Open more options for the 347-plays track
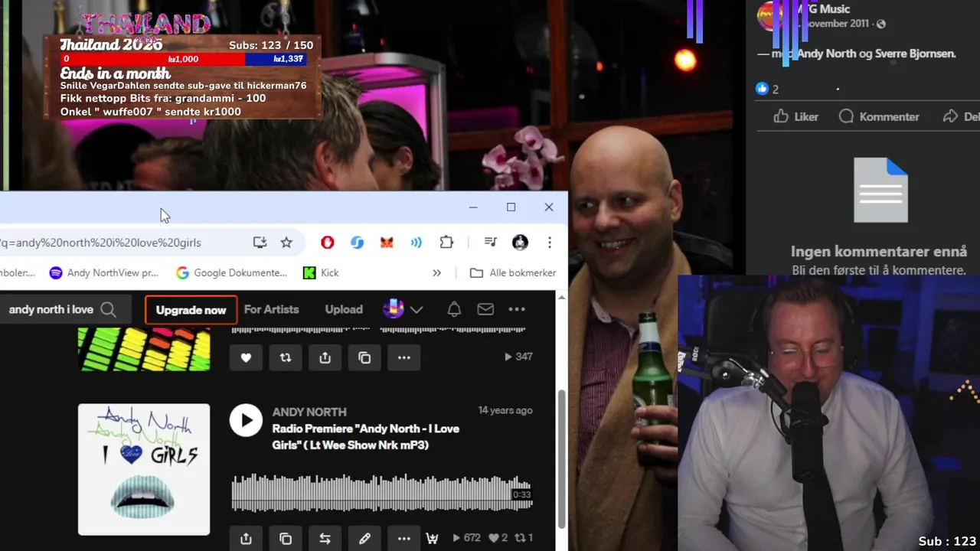Screen dimensions: 980x551 [x=404, y=357]
